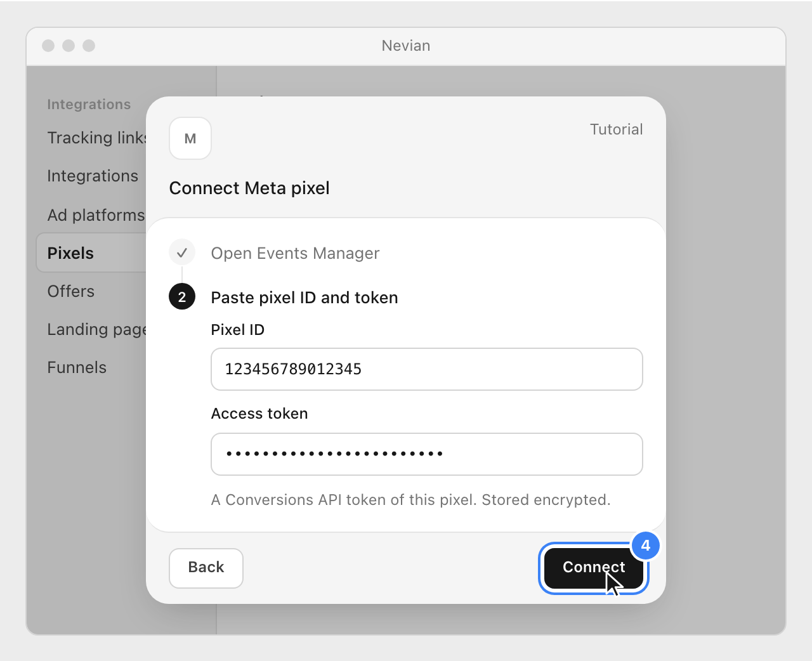The image size is (812, 661).
Task: Click the "Paste pixel ID and token" step
Action: (304, 298)
